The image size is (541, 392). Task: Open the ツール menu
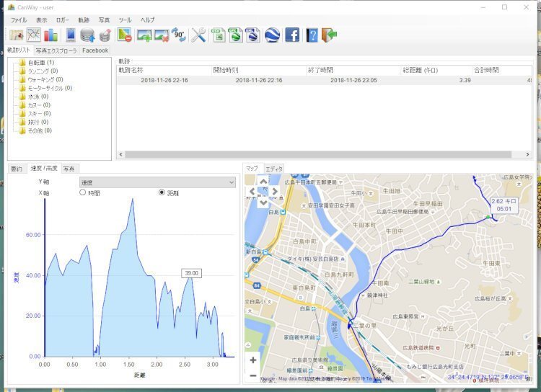[x=125, y=20]
